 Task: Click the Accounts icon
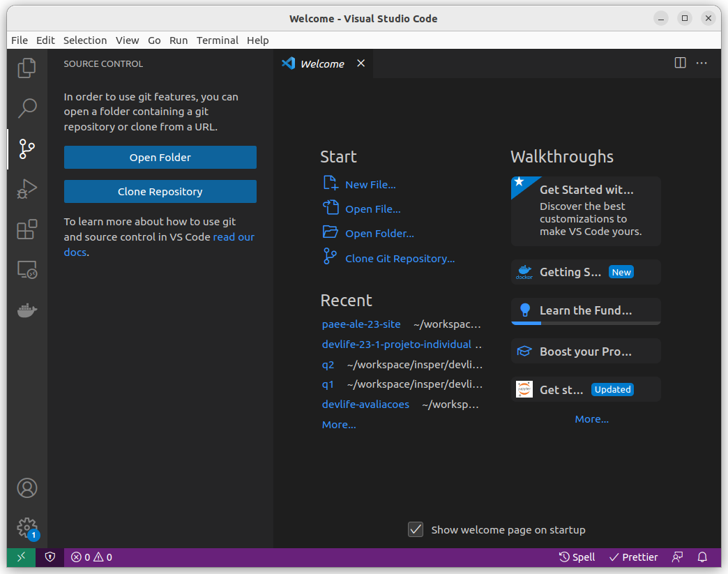[x=27, y=488]
